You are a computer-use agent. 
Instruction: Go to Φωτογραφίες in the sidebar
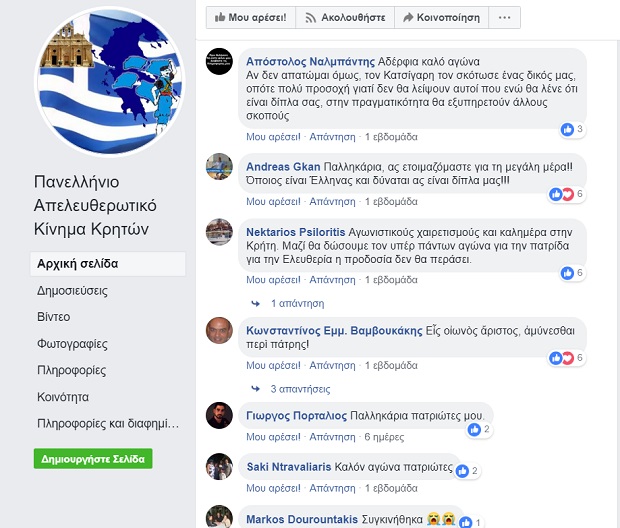point(72,344)
